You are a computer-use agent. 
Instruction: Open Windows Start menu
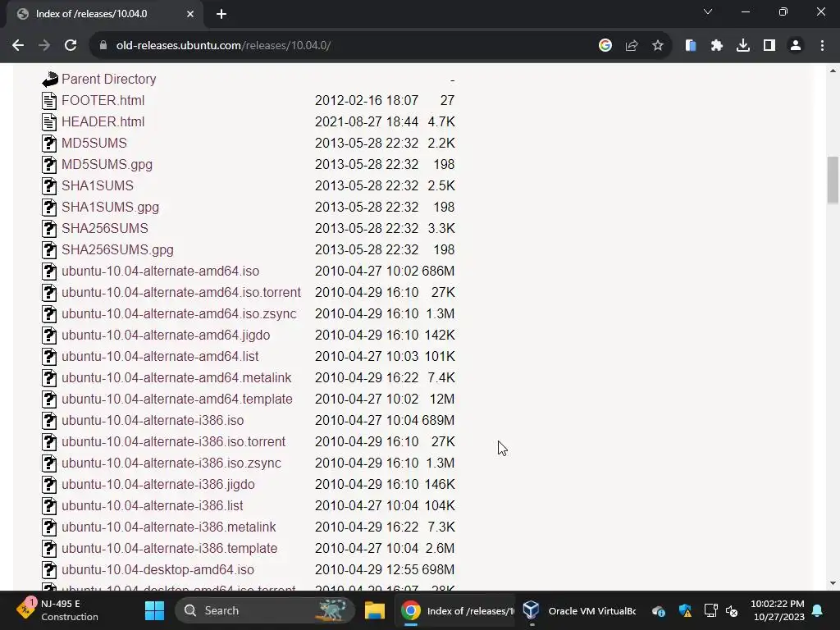coord(154,610)
